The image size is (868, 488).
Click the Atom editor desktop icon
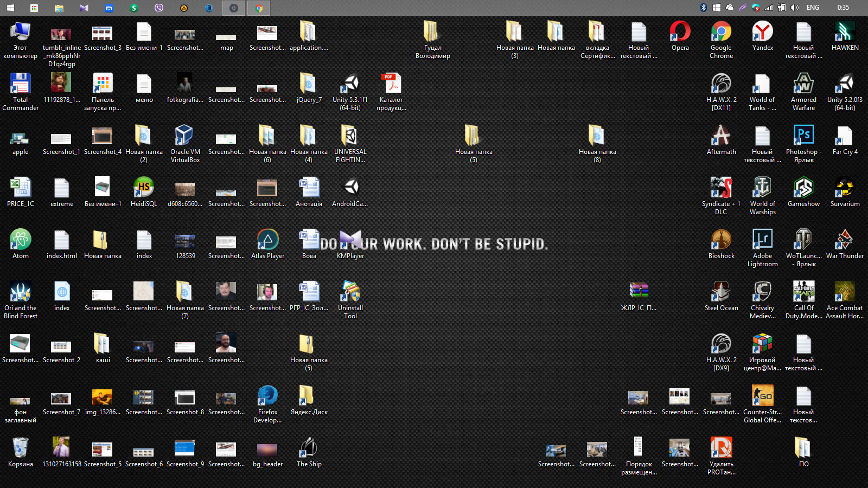click(21, 240)
